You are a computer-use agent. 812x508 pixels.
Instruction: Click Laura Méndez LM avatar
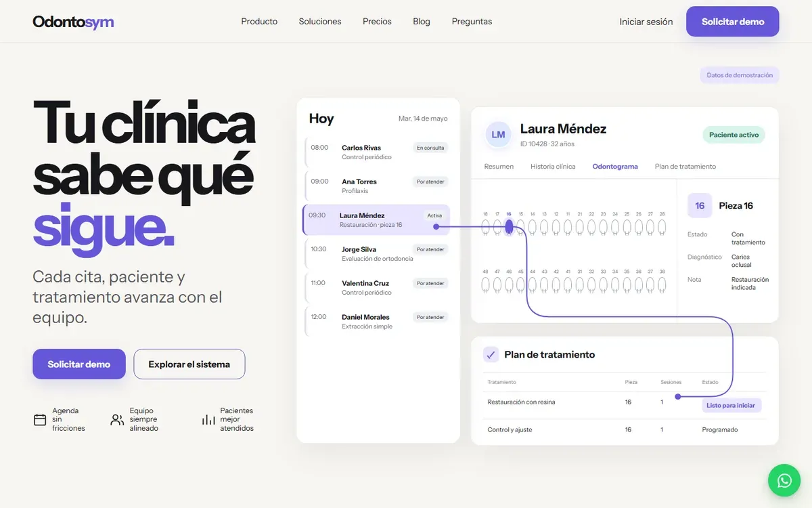tap(498, 134)
